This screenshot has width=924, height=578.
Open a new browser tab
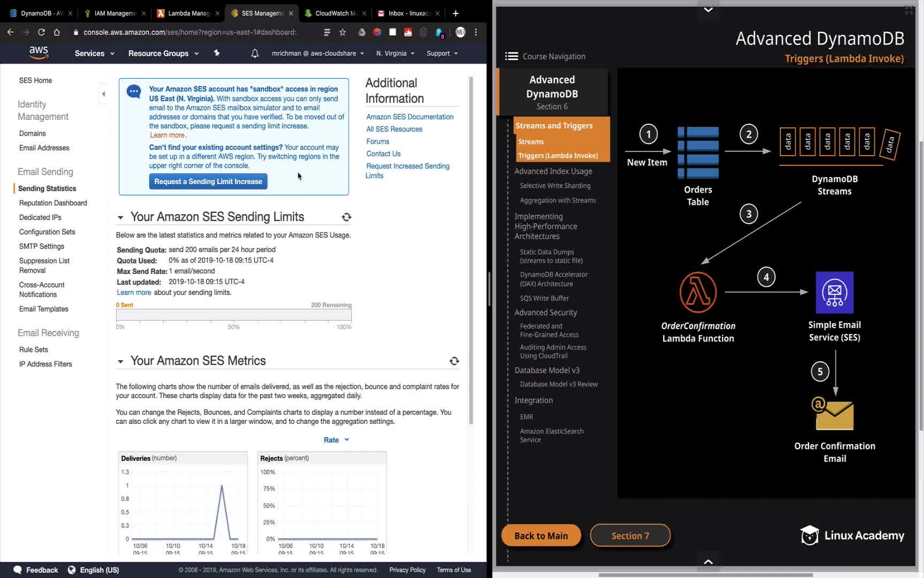point(456,13)
